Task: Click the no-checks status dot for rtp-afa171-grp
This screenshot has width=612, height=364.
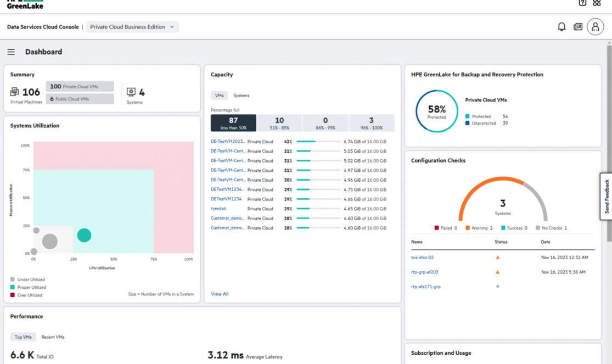Action: pos(497,286)
